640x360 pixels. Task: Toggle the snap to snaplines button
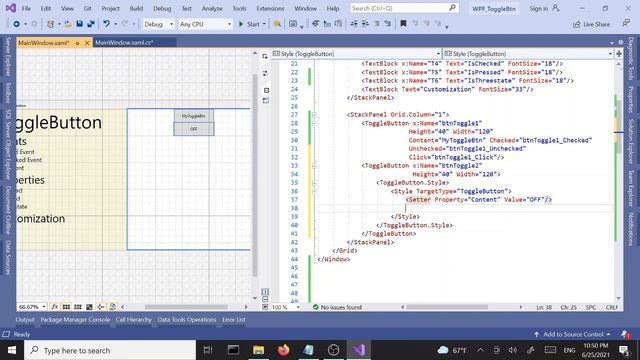click(101, 307)
